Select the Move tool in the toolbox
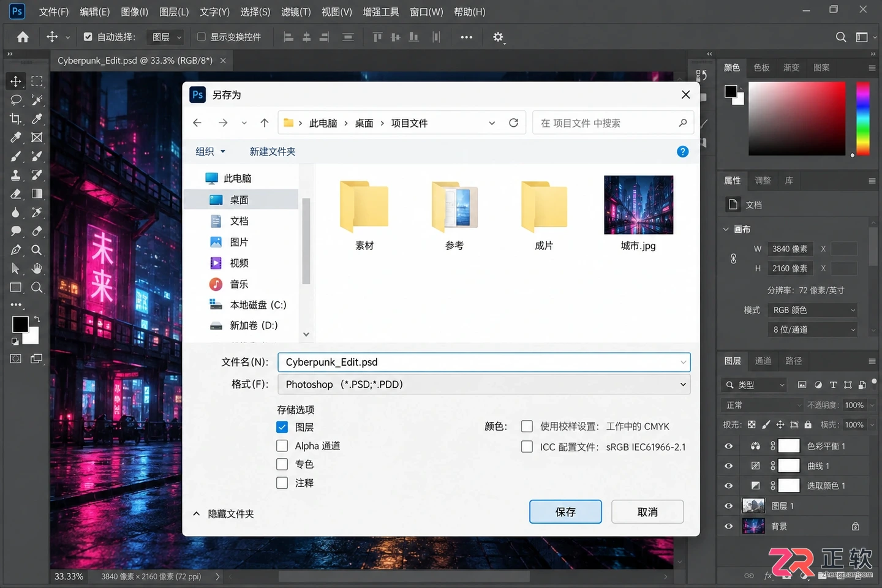Screen dimensions: 882x588 (x=16, y=81)
